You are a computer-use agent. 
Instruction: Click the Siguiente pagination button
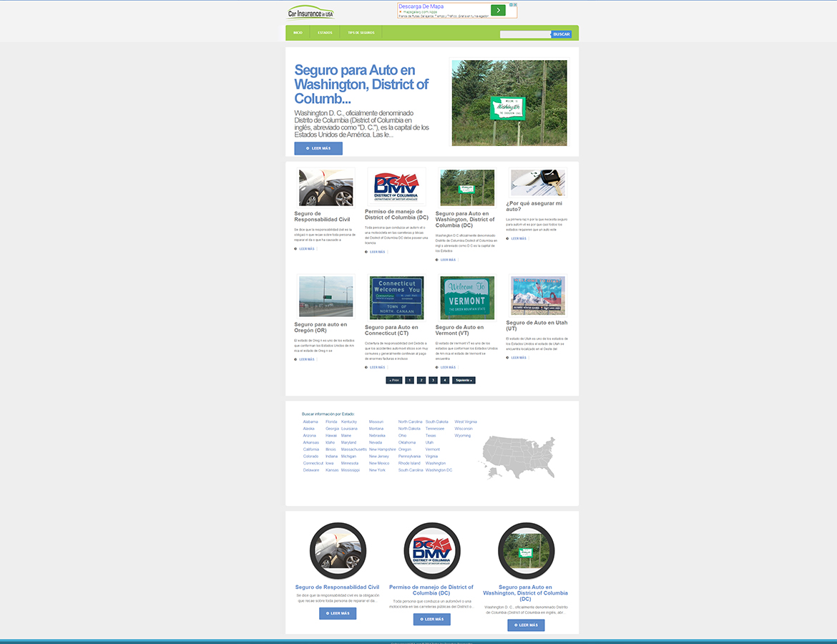pyautogui.click(x=464, y=380)
